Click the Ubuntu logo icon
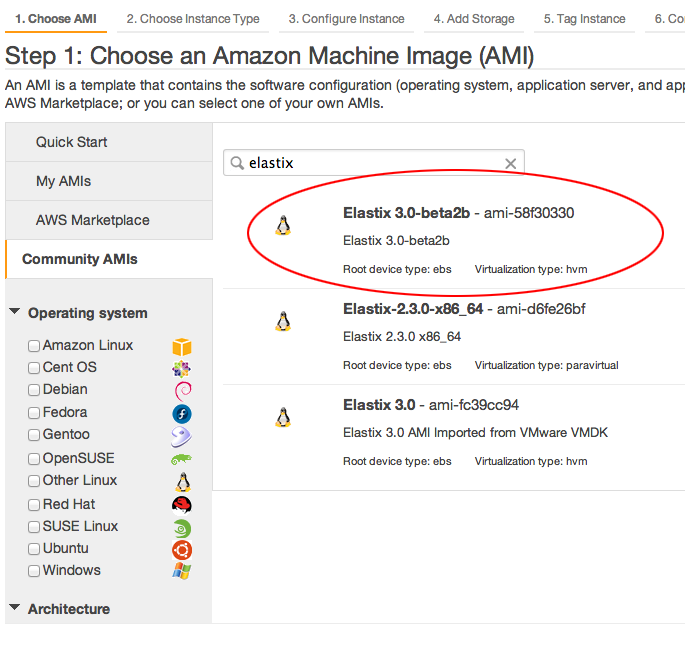 coord(182,550)
